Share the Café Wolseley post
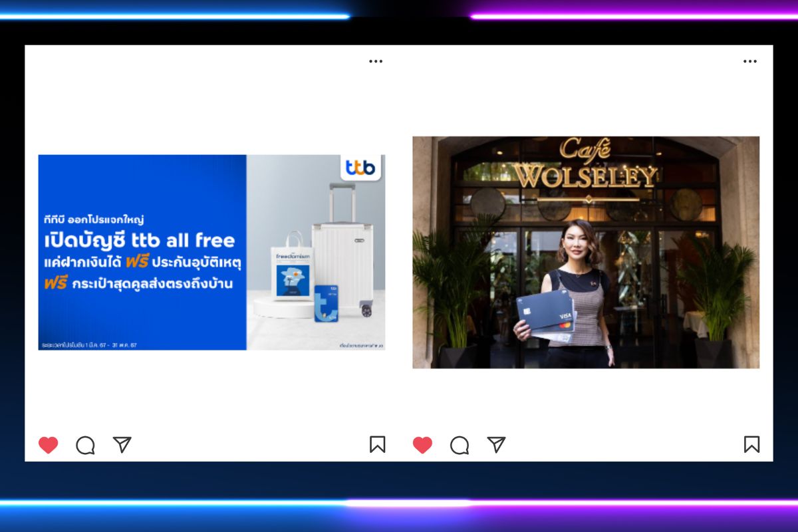Viewport: 798px width, 532px height. click(496, 444)
